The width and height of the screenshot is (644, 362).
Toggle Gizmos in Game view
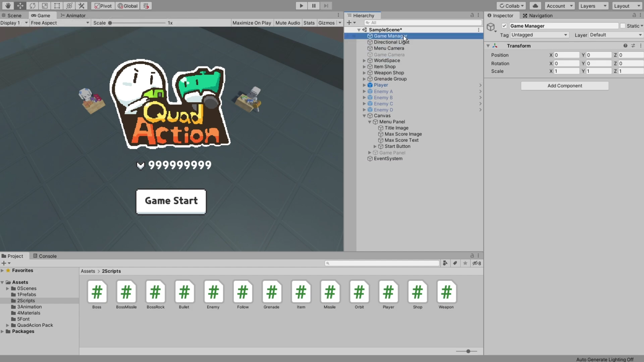point(326,23)
